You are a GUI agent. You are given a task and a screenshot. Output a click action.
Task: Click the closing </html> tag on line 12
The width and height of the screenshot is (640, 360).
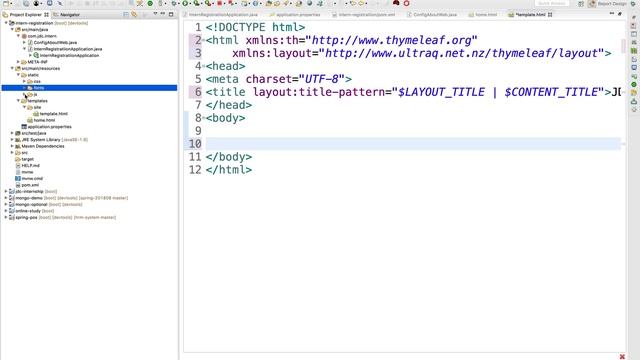pos(229,170)
